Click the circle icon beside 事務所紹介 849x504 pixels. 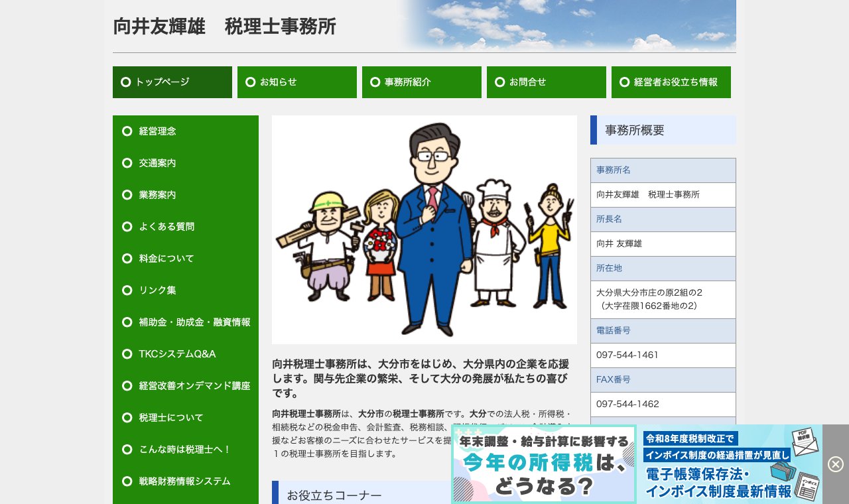[375, 82]
